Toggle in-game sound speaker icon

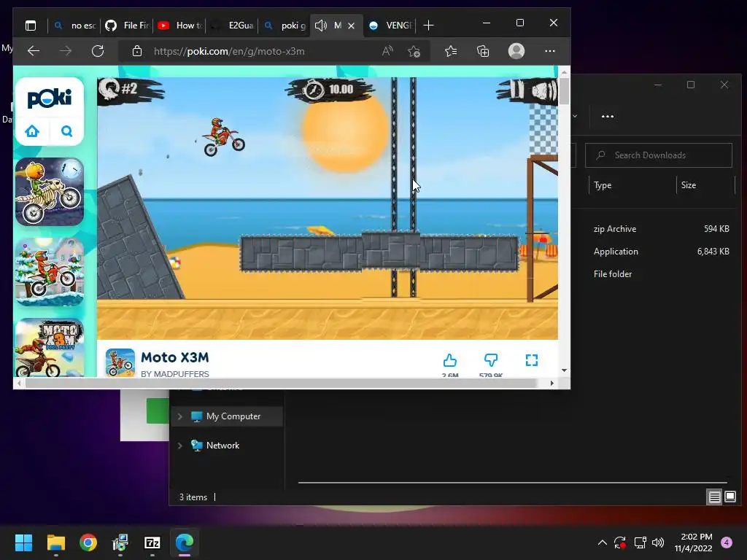click(x=543, y=90)
